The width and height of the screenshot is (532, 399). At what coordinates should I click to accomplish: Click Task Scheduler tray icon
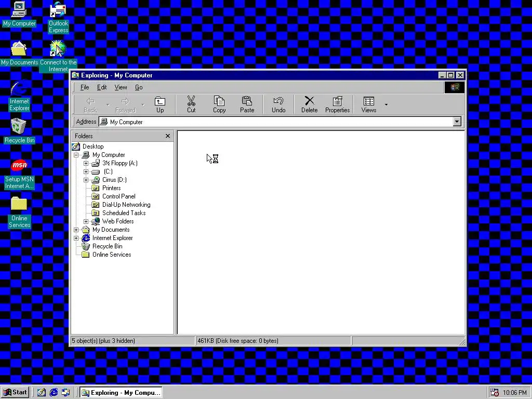point(495,393)
